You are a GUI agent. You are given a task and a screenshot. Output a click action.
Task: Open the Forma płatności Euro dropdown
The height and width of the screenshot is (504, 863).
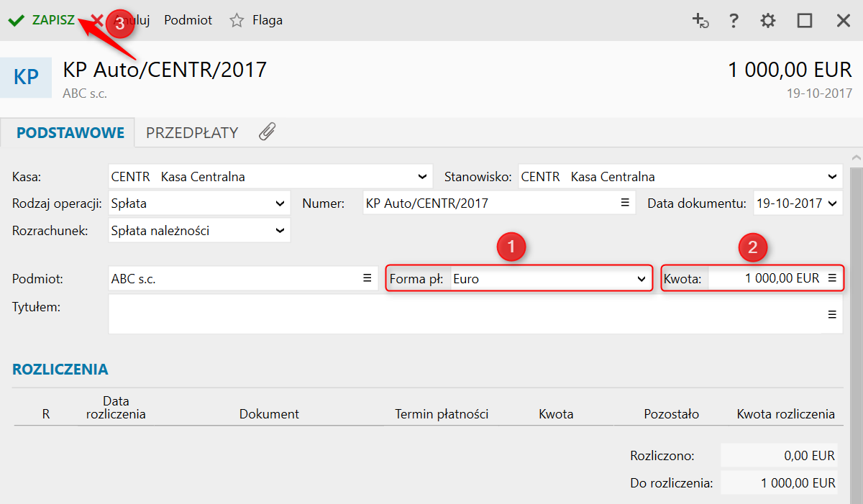pos(641,278)
